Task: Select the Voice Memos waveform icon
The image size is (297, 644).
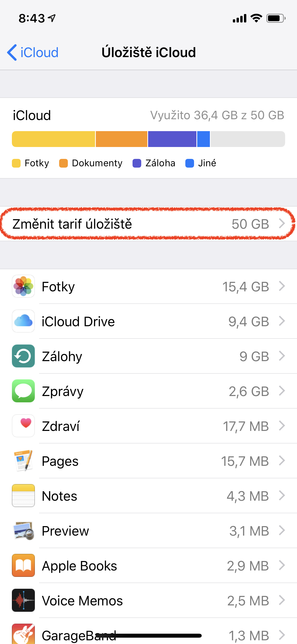Action: click(x=23, y=600)
